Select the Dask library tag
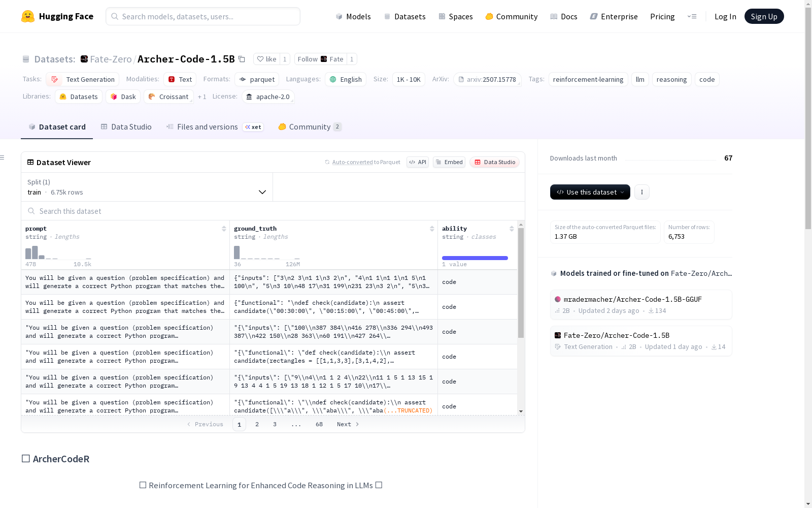 click(123, 97)
